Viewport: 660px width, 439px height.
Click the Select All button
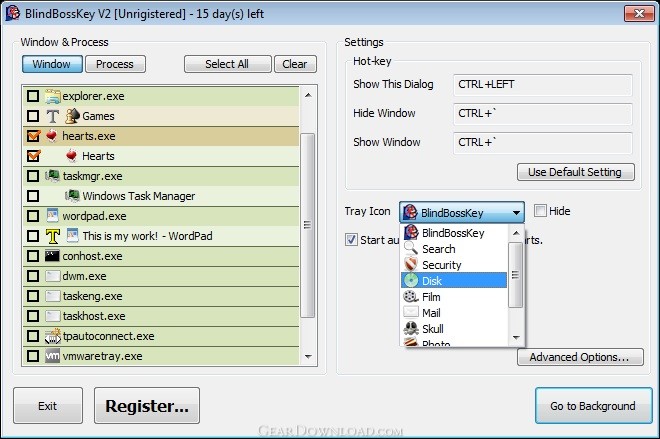[227, 64]
